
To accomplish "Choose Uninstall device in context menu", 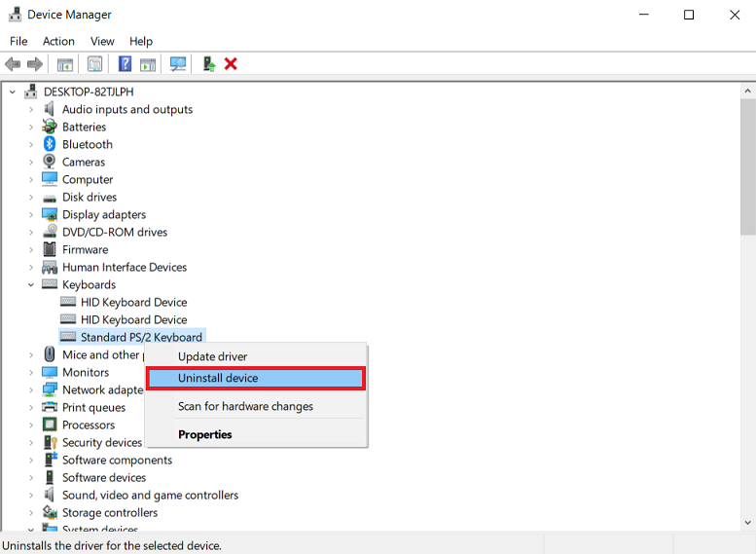I will 256,378.
